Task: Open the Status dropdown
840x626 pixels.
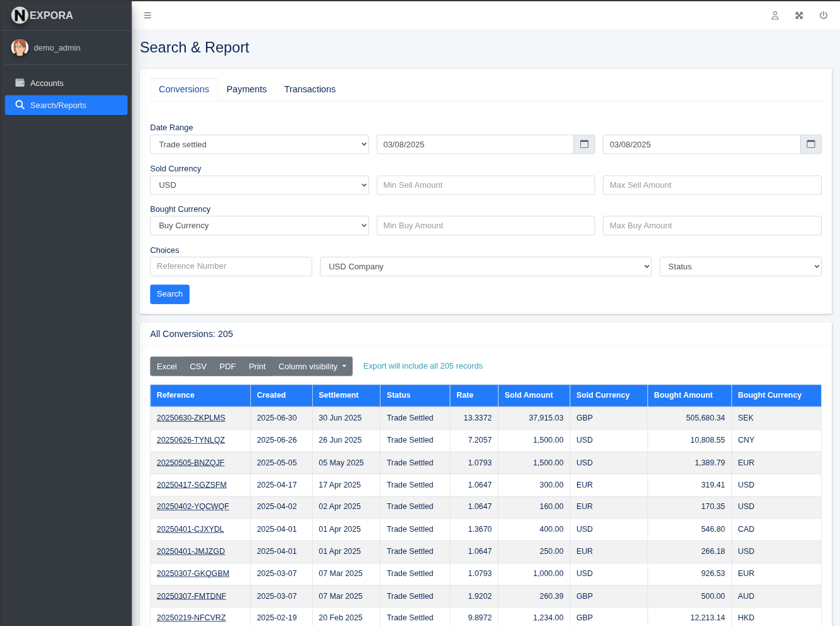Action: point(740,266)
